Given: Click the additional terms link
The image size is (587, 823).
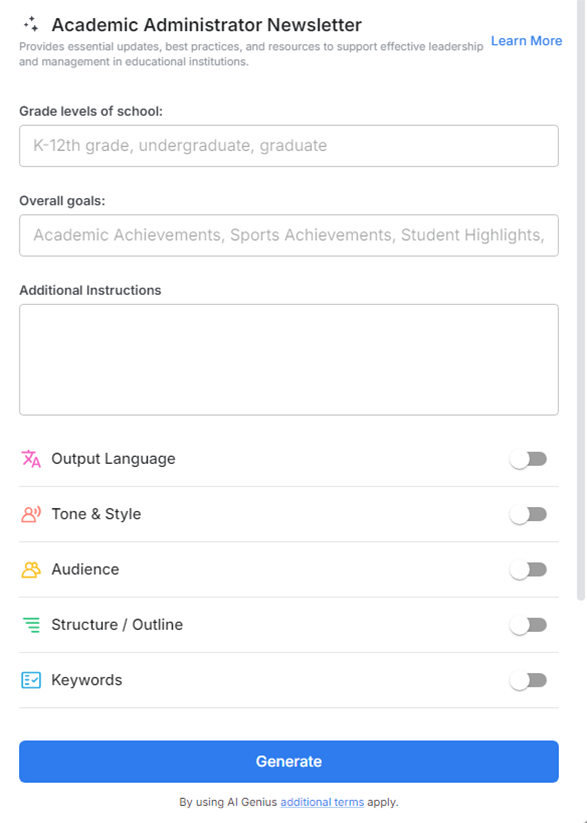Looking at the screenshot, I should tap(322, 802).
